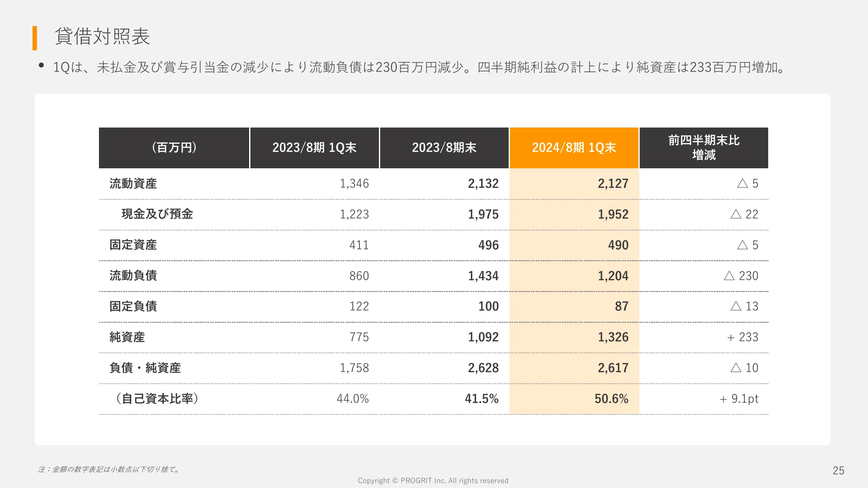This screenshot has width=868, height=488.
Task: Click the footnote 注:金額の数字表記は小数点以下切り捨て。
Action: pos(109,469)
